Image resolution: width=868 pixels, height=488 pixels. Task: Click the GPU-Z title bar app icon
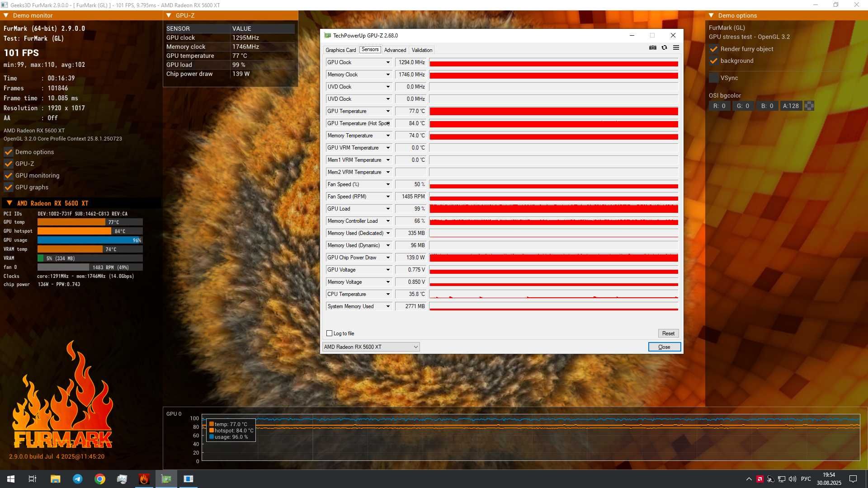point(327,35)
